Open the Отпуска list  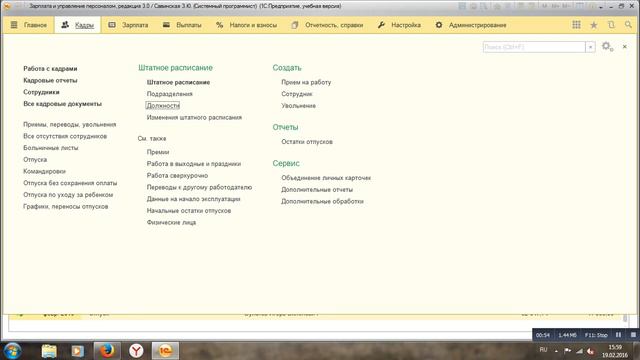[x=35, y=160]
